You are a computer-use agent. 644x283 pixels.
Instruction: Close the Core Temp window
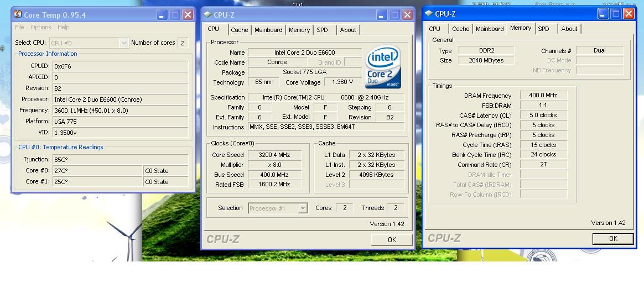188,15
